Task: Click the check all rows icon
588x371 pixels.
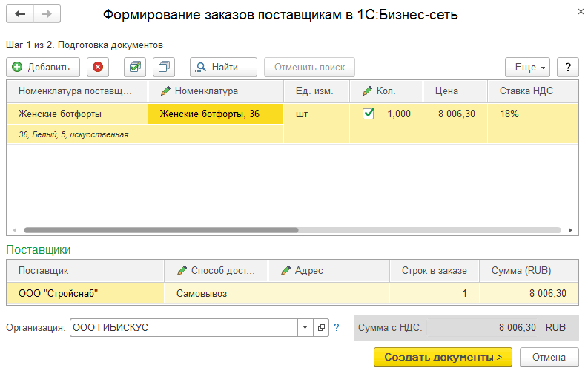Action: click(x=134, y=67)
